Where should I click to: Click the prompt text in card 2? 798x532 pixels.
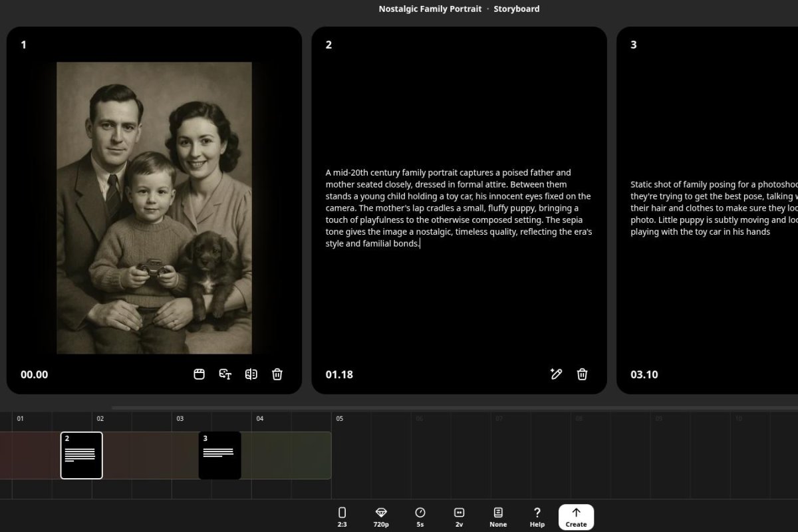point(458,208)
